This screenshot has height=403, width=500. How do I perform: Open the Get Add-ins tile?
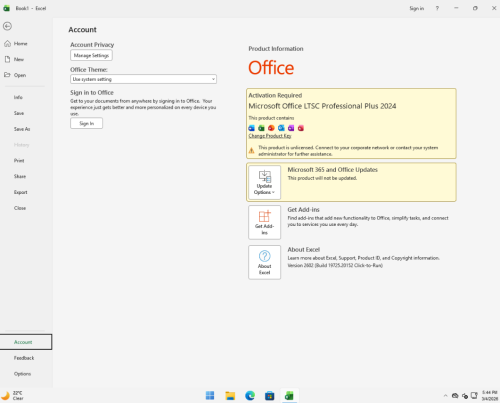pos(264,222)
